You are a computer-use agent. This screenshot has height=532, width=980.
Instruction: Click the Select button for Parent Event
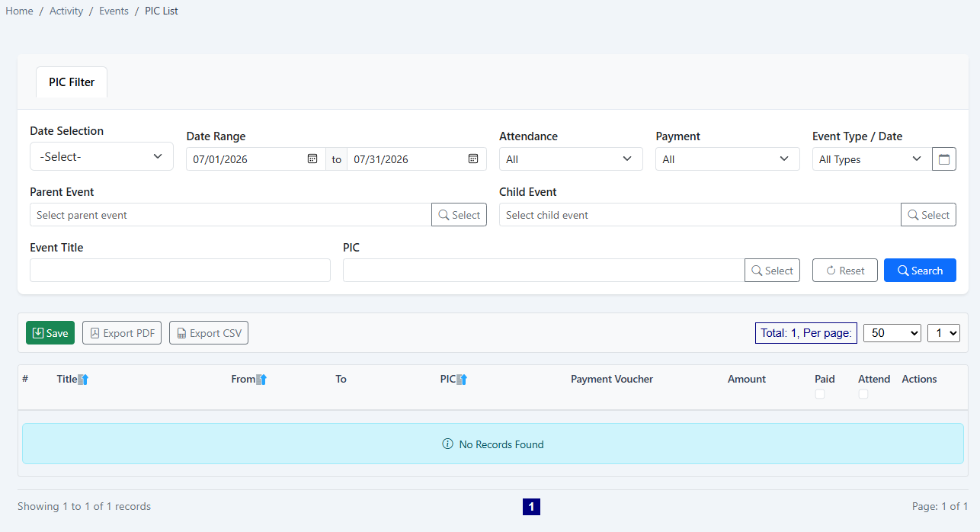(459, 215)
